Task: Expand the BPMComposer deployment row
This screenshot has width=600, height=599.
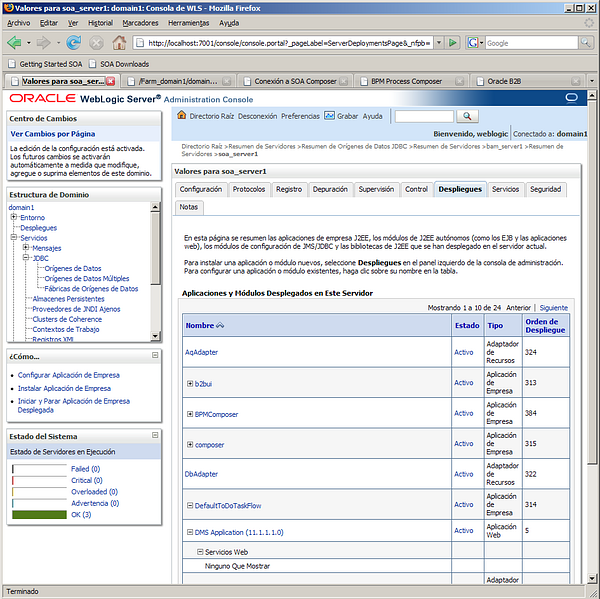Action: tap(190, 414)
